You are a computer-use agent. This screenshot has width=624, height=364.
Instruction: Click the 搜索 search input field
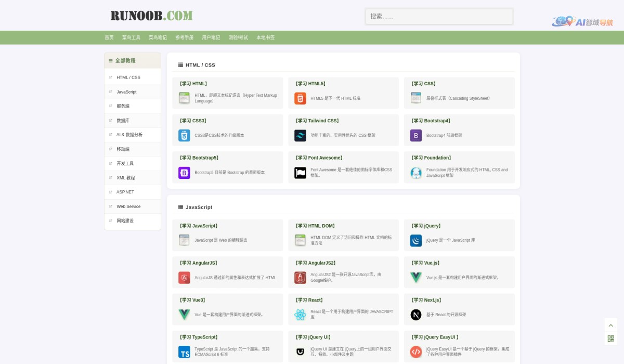439,17
